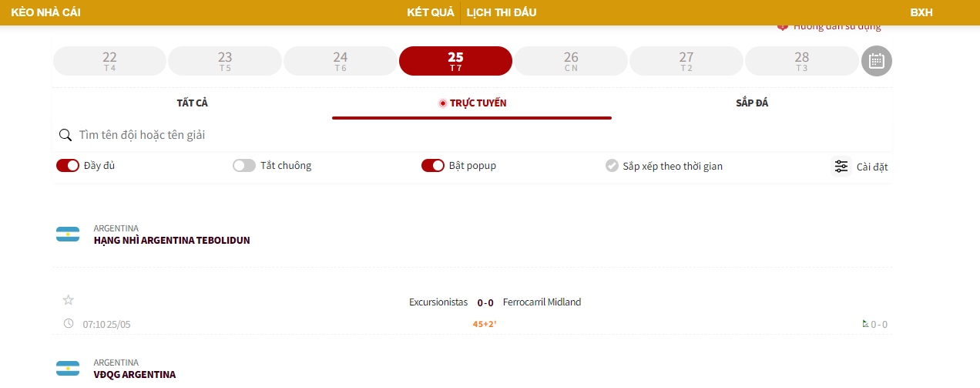This screenshot has width=980, height=388.
Task: Select date 26 CN
Action: (x=571, y=61)
